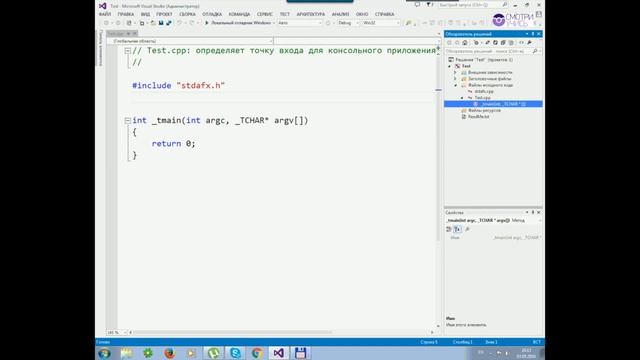
Task: Open the Debug configuration dropdown
Action: pyautogui.click(x=348, y=23)
